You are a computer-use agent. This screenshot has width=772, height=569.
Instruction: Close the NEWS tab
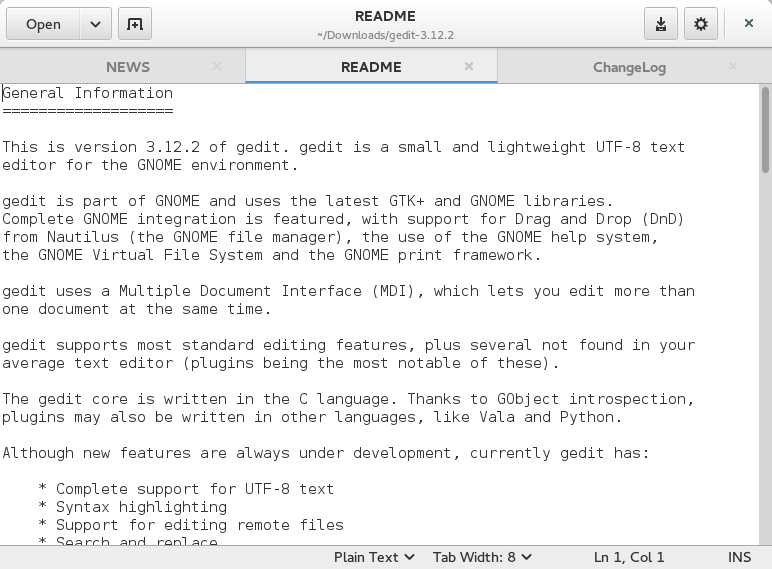pos(217,66)
